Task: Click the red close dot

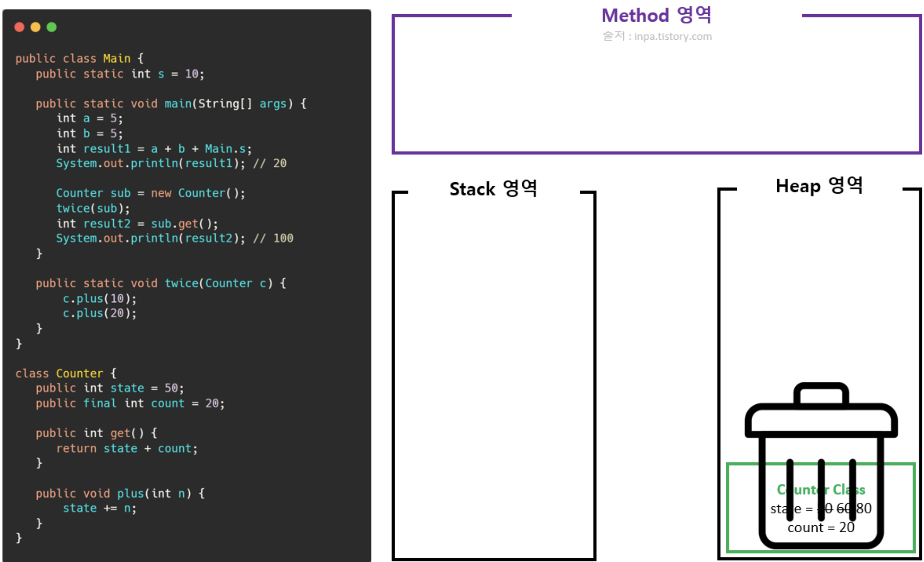Action: pos(19,27)
